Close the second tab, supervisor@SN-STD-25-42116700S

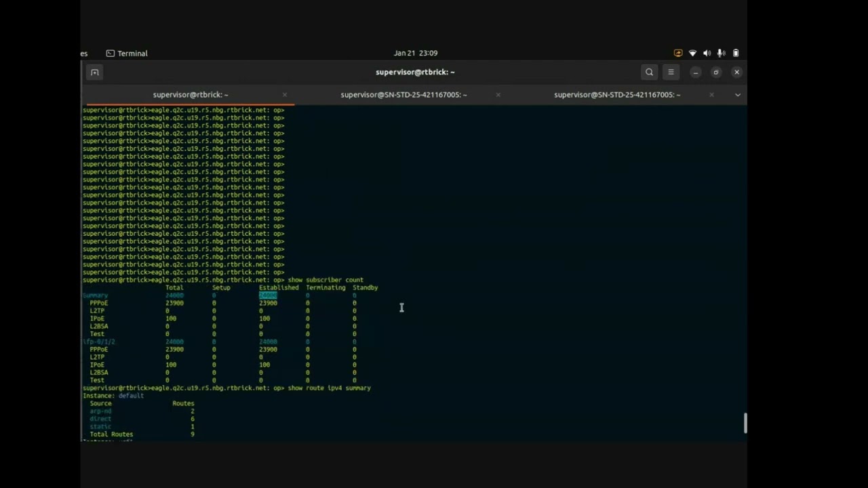498,95
